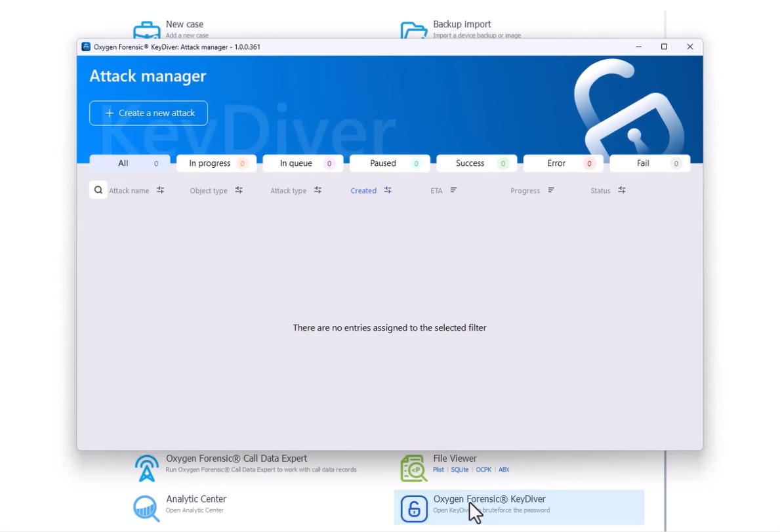Image resolution: width=780 pixels, height=532 pixels.
Task: Click the Attack type column header
Action: (288, 190)
